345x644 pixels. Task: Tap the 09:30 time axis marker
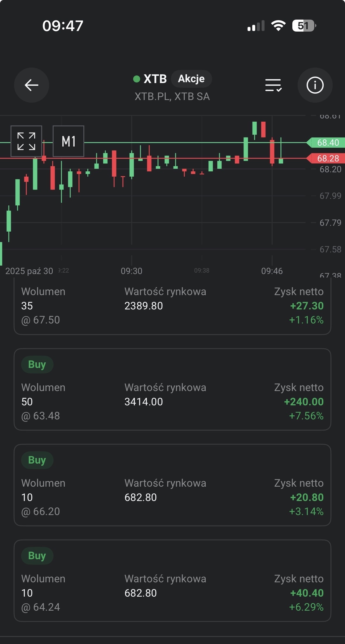tap(131, 271)
